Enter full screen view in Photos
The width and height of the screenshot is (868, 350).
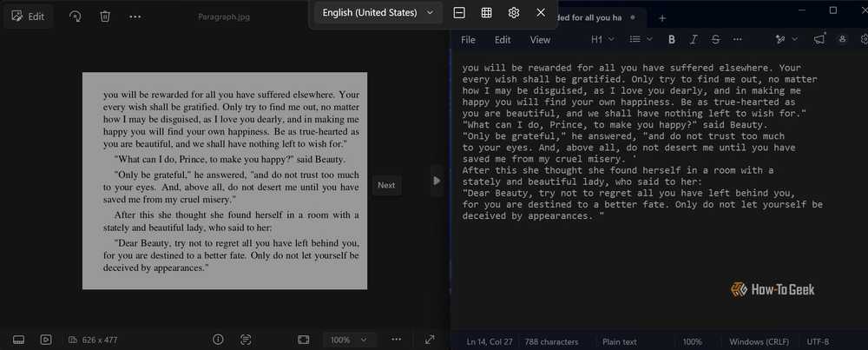coord(431,340)
